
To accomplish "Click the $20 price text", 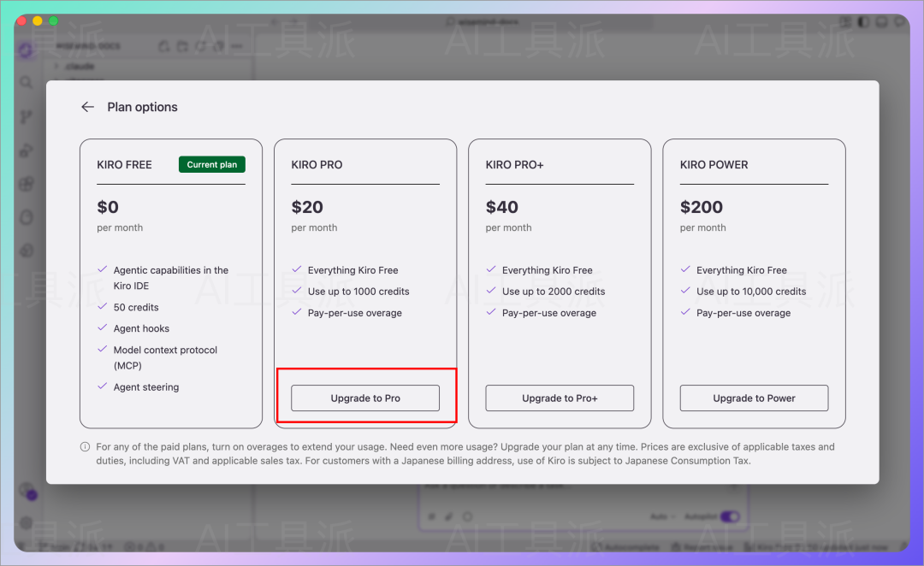I will pos(307,207).
